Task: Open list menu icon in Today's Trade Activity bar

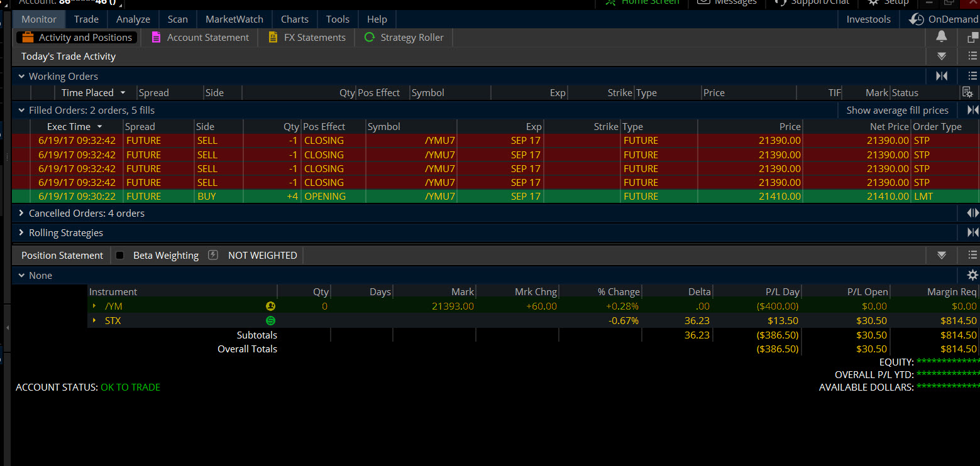Action: (x=972, y=56)
